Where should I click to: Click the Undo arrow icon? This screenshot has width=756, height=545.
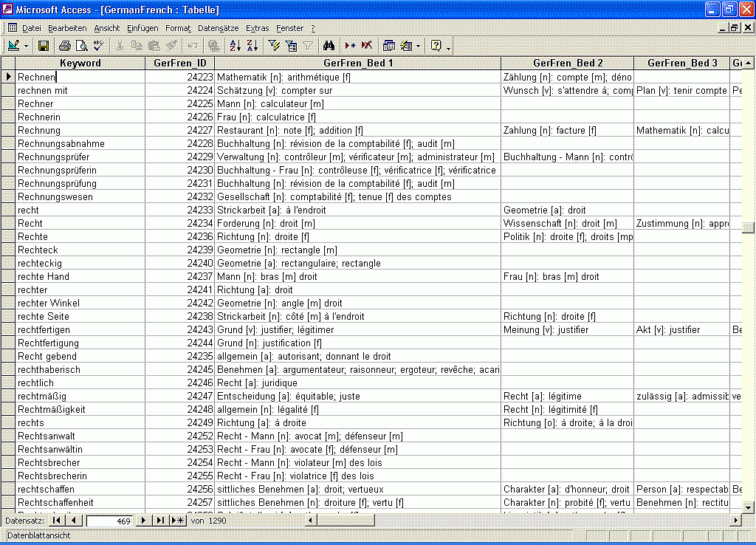193,46
